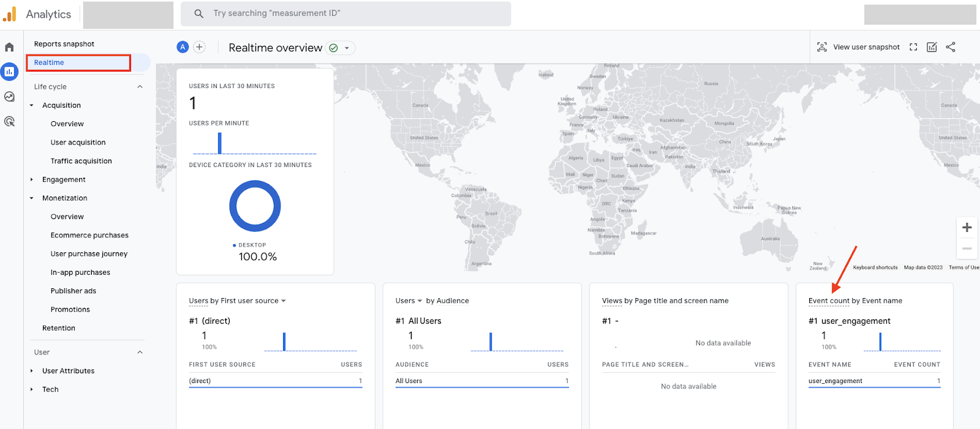
Task: Select the All Users row in audience table
Action: [482, 381]
